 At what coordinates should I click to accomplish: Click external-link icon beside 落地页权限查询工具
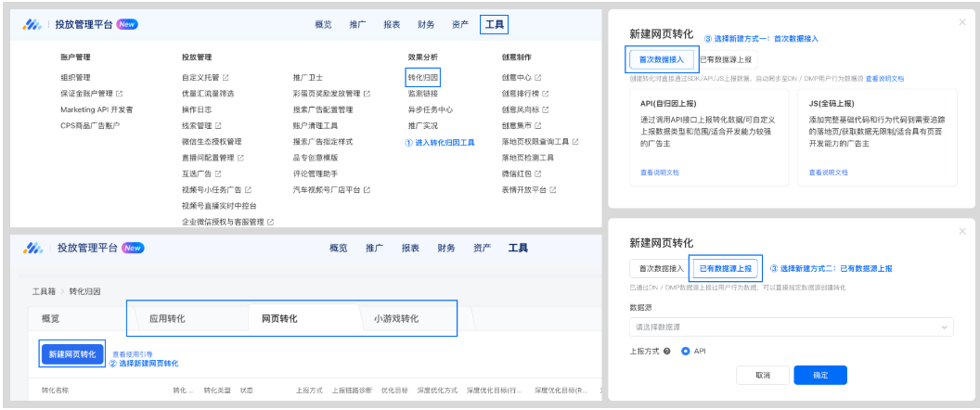(x=575, y=142)
